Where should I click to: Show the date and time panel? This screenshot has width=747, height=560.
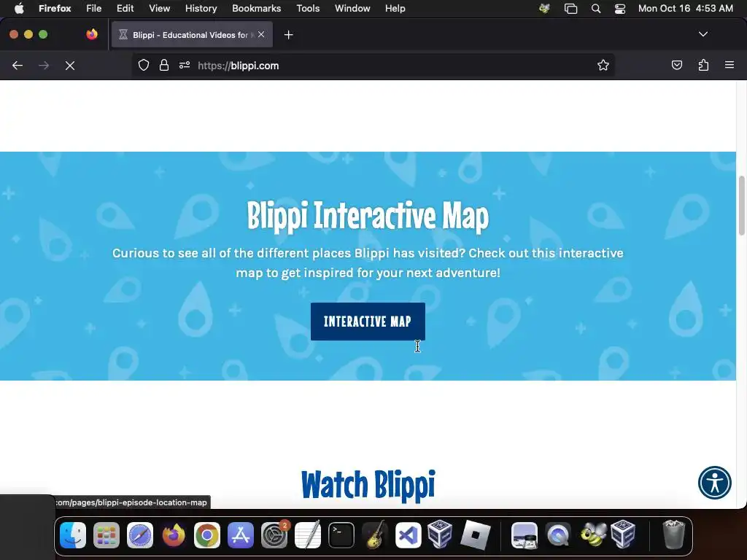click(685, 8)
